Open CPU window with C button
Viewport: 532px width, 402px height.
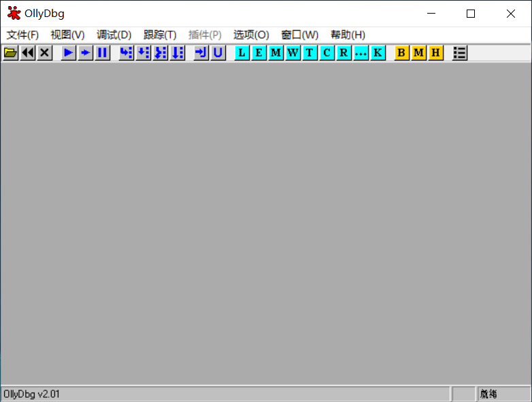(327, 53)
